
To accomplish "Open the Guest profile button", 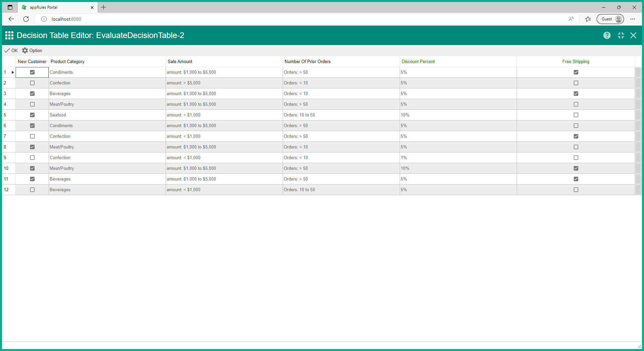I will (610, 19).
